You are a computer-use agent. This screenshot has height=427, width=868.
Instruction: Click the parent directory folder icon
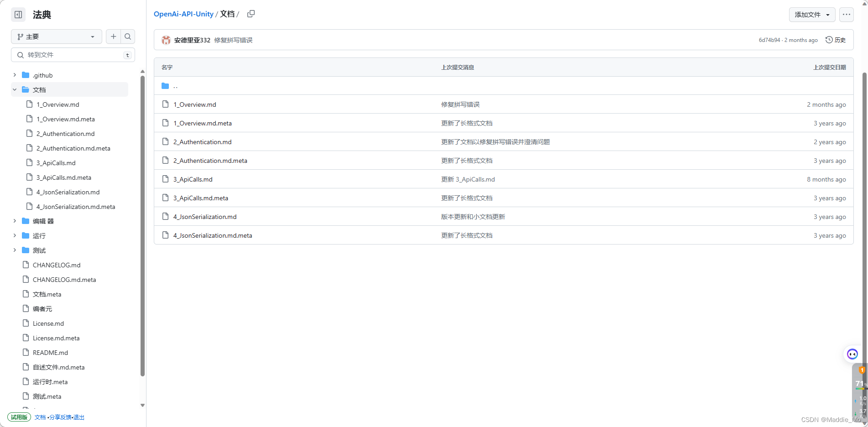pos(165,86)
